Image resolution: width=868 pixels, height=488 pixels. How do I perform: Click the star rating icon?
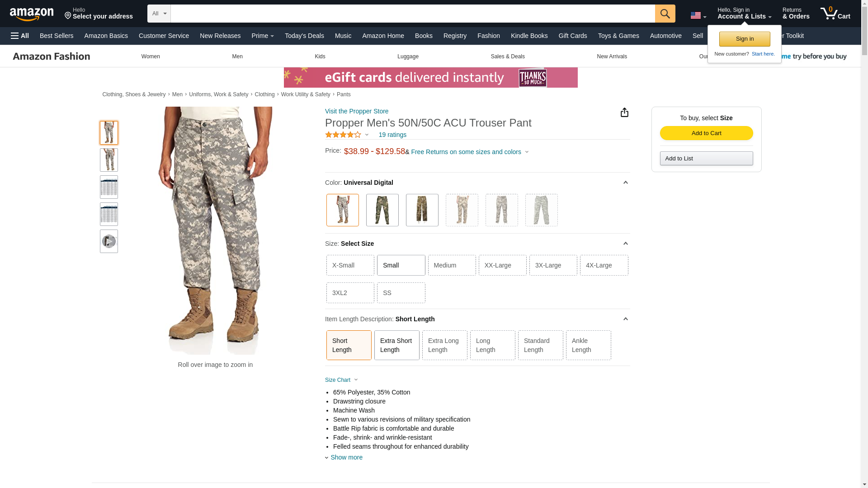tap(343, 135)
